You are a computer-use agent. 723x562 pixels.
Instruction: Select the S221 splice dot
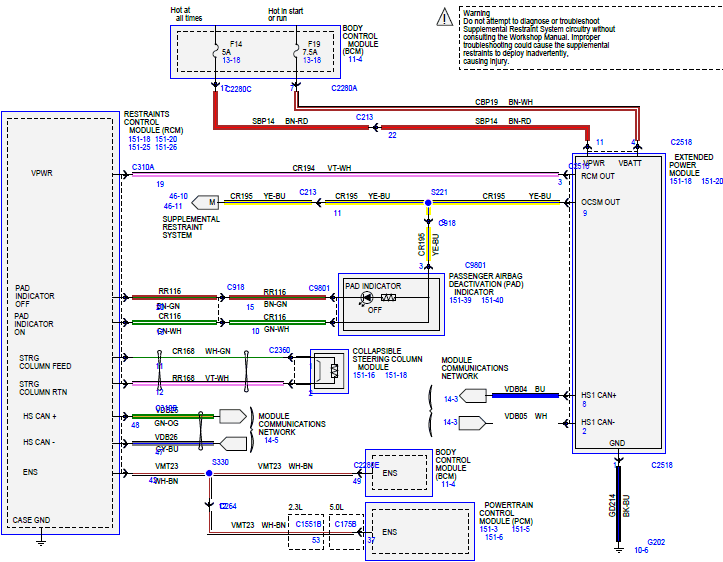[428, 202]
